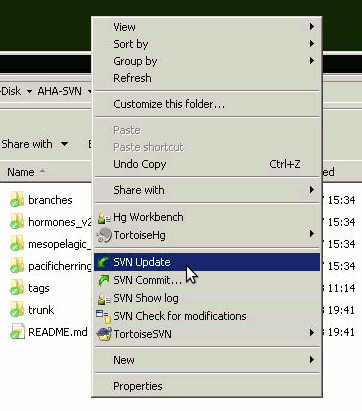Click the Hg Workbench icon

[104, 218]
